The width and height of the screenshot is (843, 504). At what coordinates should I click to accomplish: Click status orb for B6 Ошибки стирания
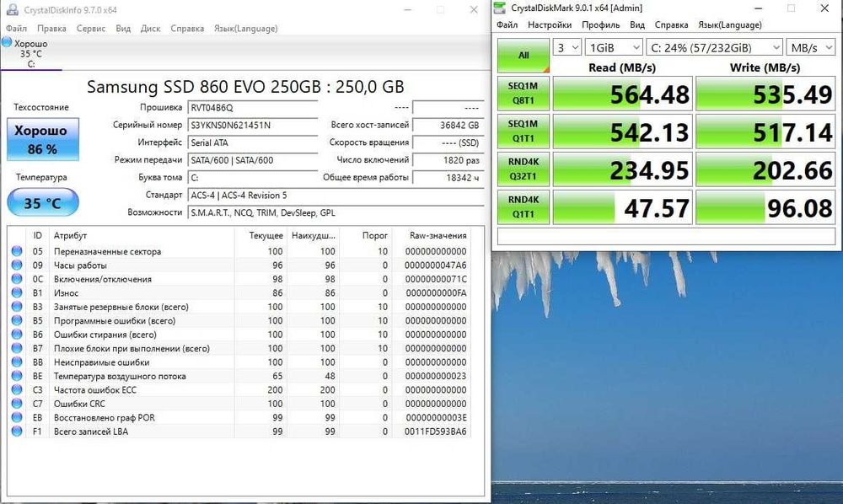click(17, 335)
